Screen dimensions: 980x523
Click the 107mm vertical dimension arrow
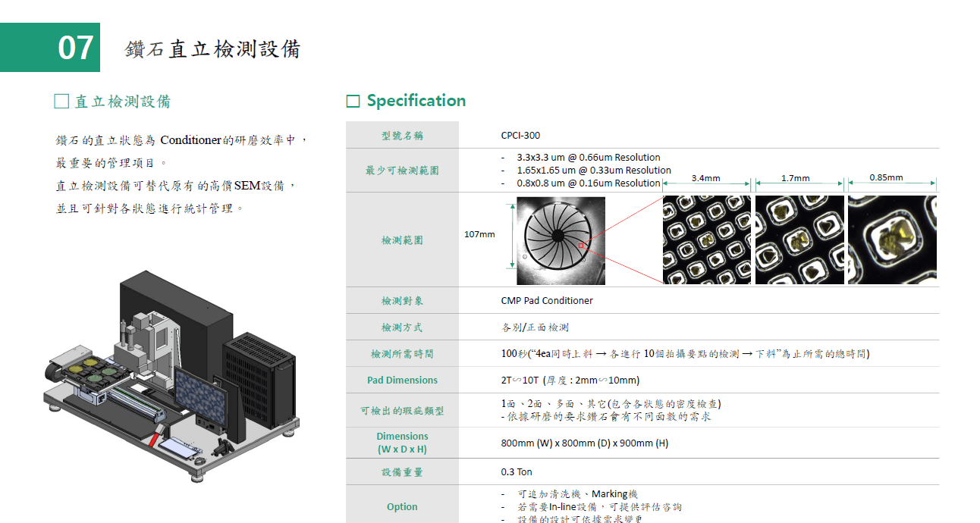coord(513,235)
